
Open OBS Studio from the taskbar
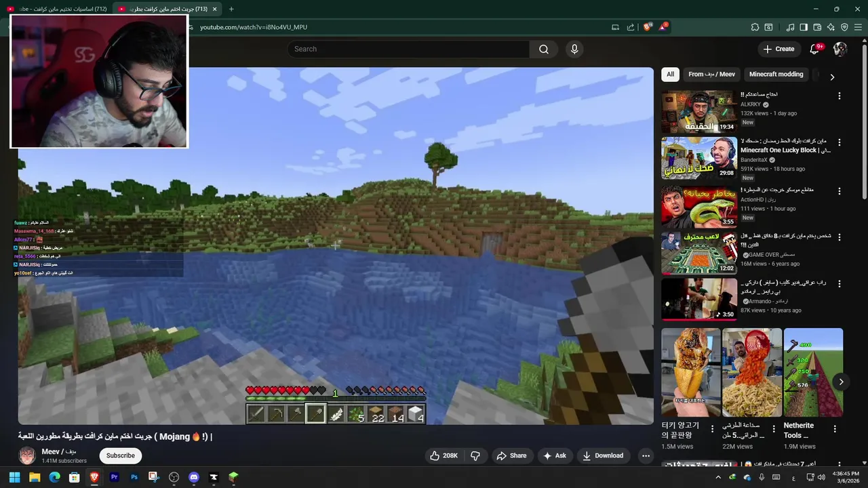pos(174,477)
